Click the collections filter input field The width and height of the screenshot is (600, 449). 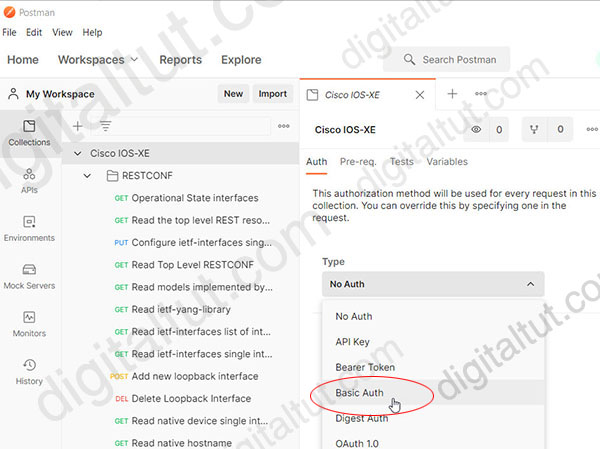point(181,126)
